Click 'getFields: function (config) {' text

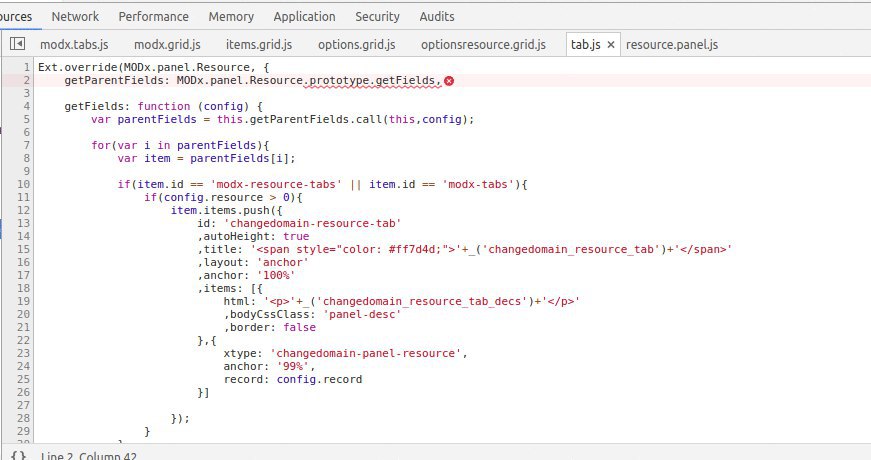[163, 106]
